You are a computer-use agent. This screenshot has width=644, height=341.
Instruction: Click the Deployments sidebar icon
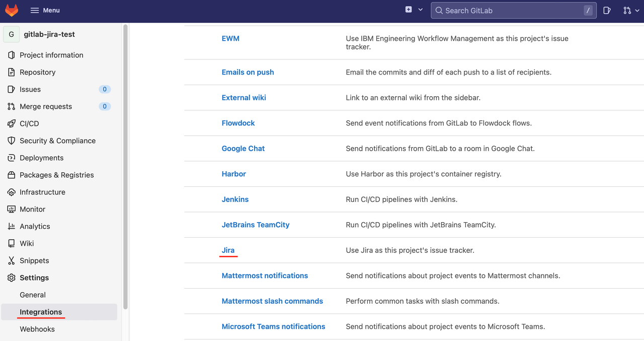(x=12, y=158)
